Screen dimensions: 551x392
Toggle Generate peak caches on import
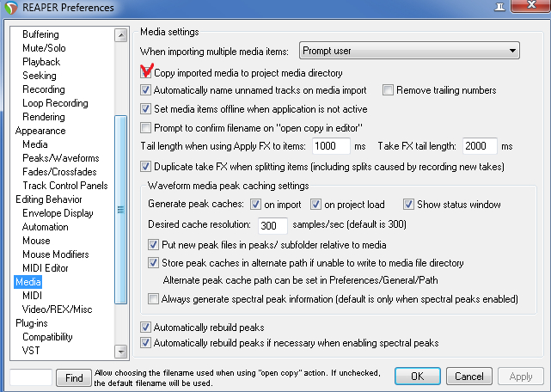255,205
